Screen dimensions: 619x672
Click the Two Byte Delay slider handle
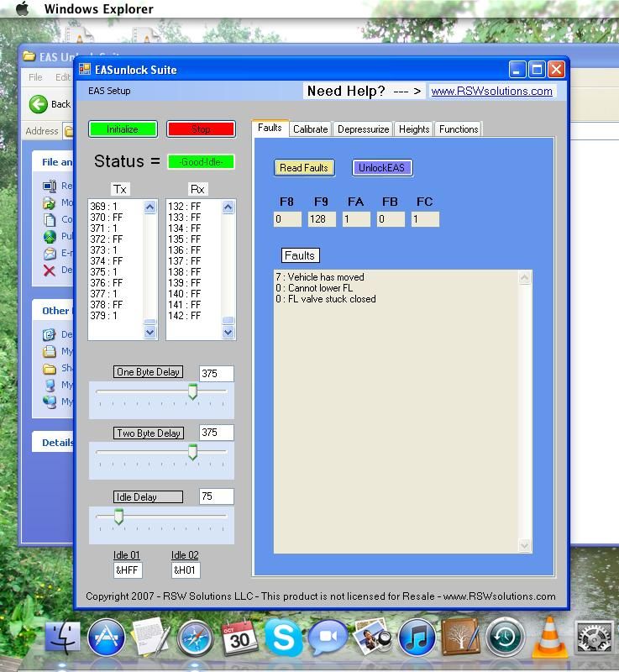pos(193,452)
